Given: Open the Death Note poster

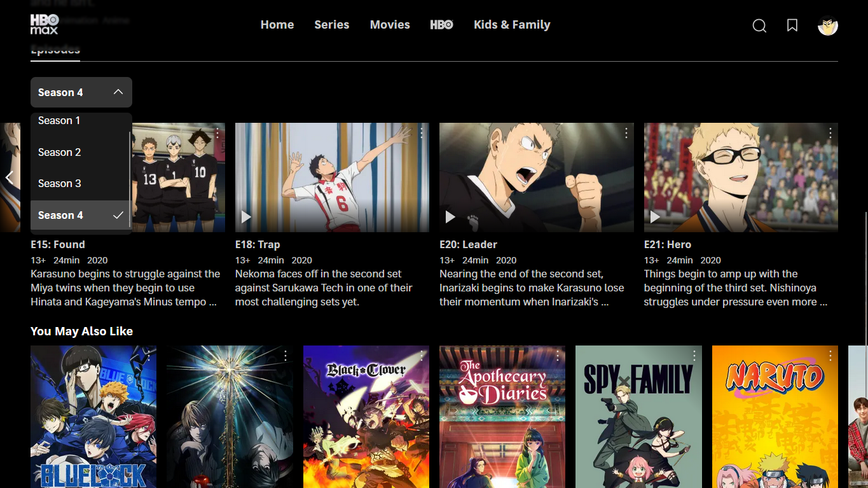Looking at the screenshot, I should (x=230, y=417).
